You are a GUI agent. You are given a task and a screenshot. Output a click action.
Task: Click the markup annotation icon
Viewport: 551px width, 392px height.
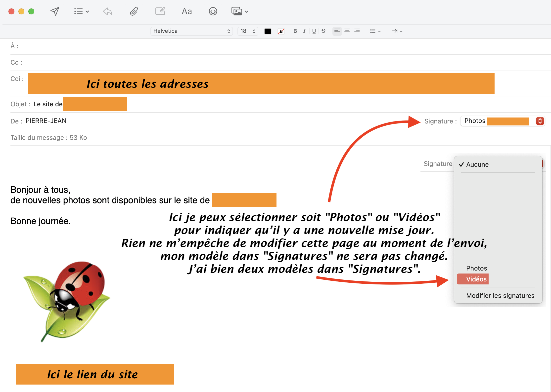click(160, 11)
